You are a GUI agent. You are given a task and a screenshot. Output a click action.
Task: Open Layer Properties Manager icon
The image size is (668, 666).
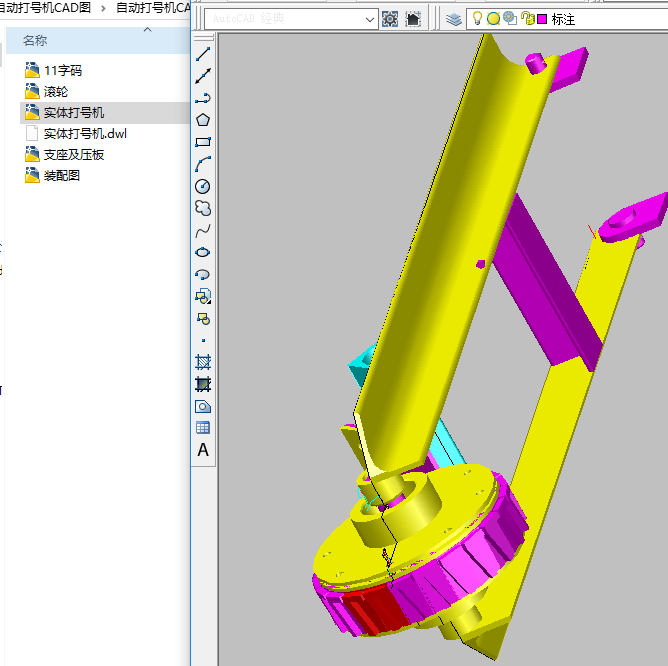pyautogui.click(x=453, y=19)
